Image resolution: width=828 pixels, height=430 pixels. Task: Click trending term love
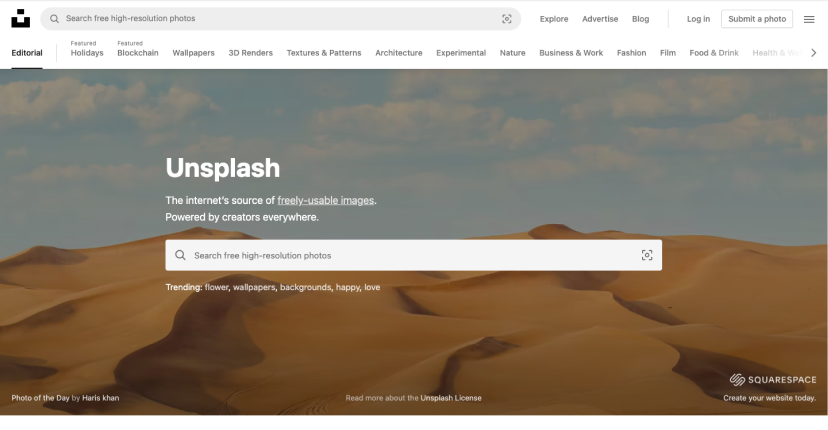click(372, 287)
